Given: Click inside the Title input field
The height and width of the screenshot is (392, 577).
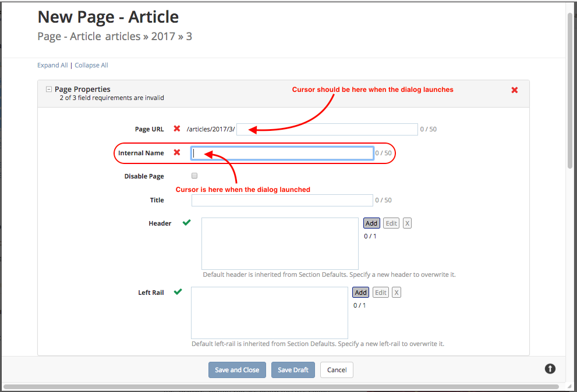Looking at the screenshot, I should click(x=282, y=199).
